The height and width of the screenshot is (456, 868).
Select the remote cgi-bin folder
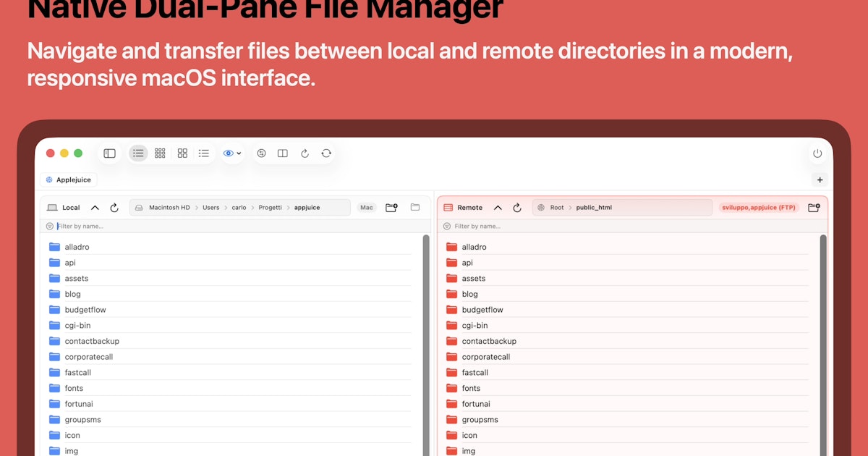click(x=626, y=326)
